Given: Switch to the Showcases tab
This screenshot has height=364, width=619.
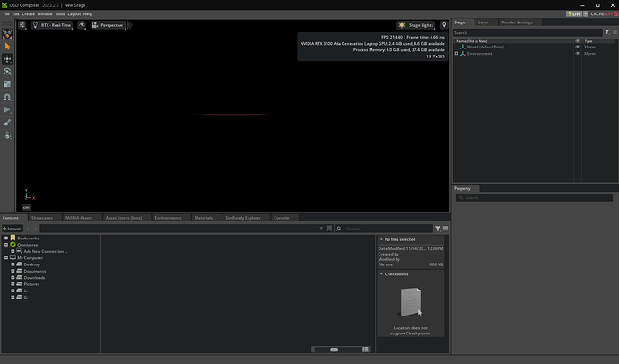Looking at the screenshot, I should point(42,218).
